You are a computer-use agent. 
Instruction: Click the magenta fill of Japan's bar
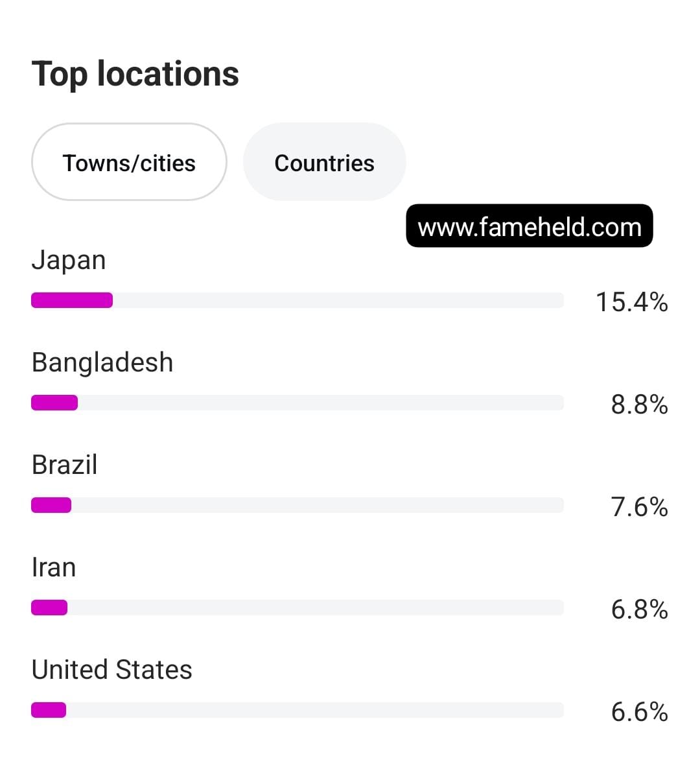72,300
